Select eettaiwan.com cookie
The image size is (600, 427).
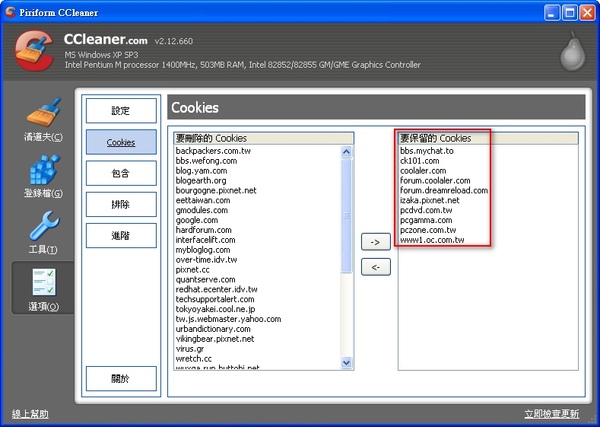(203, 200)
